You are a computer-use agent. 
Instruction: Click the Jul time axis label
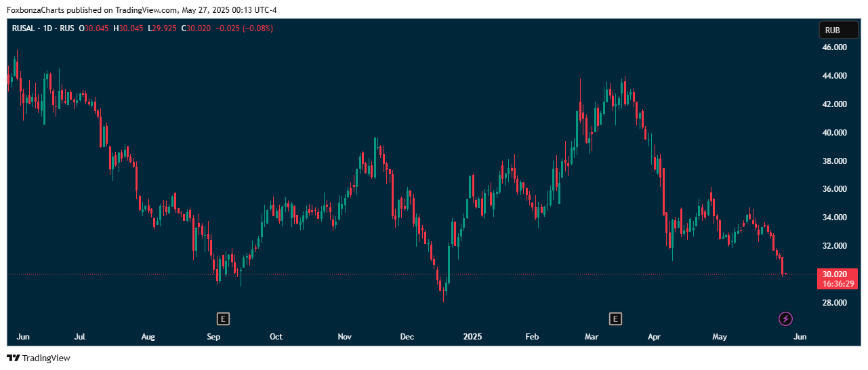(x=79, y=336)
